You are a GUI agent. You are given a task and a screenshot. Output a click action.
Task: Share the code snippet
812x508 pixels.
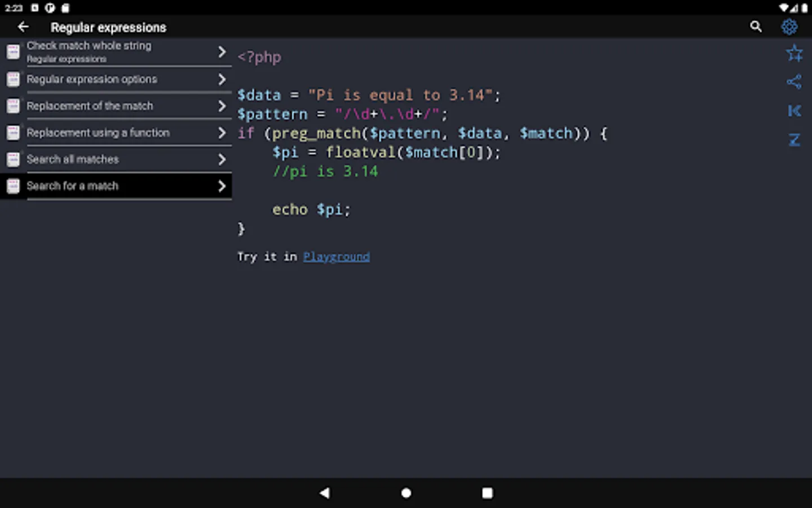[794, 82]
